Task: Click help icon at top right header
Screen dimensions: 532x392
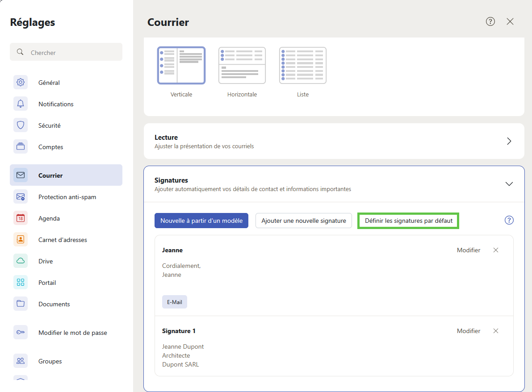Action: click(490, 21)
